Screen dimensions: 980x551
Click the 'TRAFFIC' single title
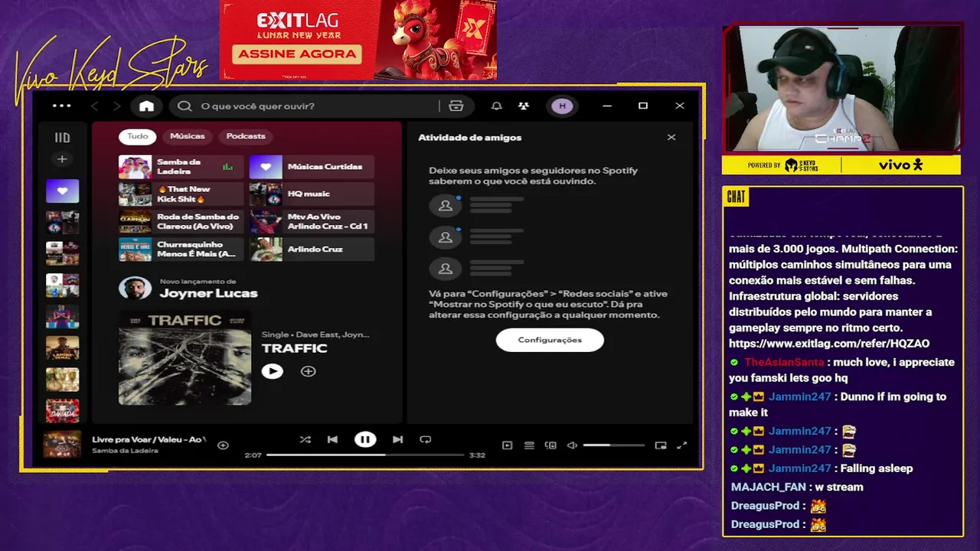point(294,348)
